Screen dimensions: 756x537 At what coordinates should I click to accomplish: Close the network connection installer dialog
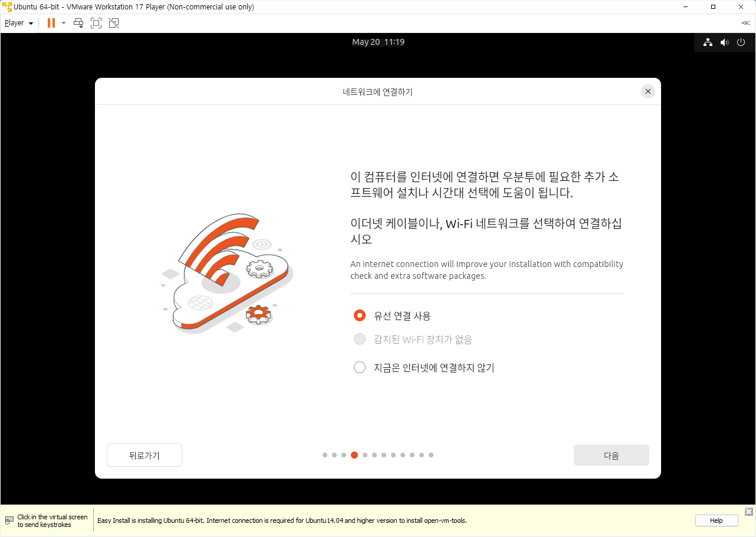pos(648,91)
